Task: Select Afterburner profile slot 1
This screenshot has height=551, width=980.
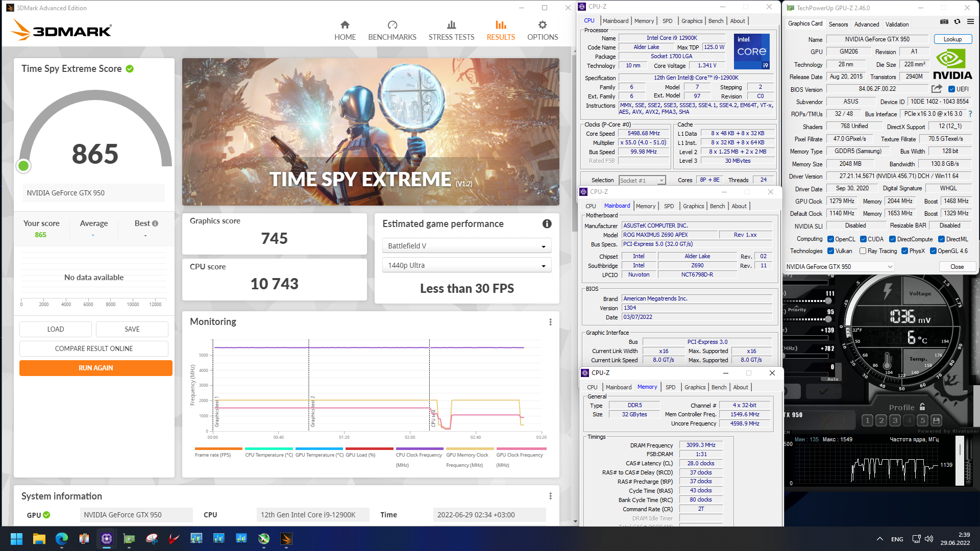Action: (867, 420)
